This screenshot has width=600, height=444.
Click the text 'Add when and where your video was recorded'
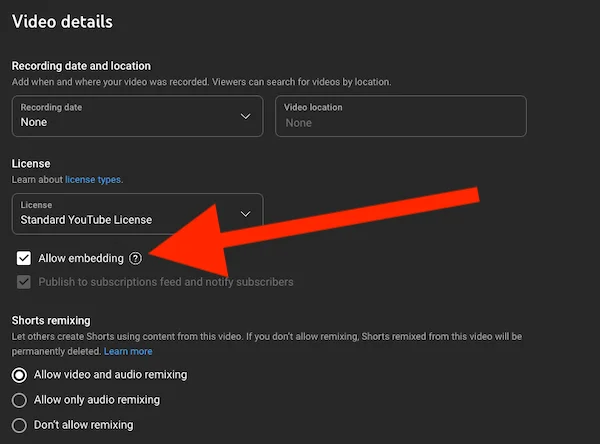coord(110,82)
